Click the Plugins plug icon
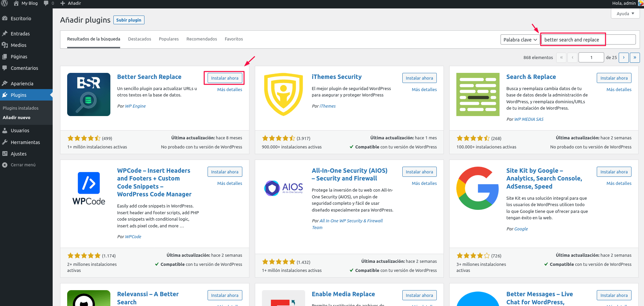This screenshot has width=644, height=306. pyautogui.click(x=5, y=95)
